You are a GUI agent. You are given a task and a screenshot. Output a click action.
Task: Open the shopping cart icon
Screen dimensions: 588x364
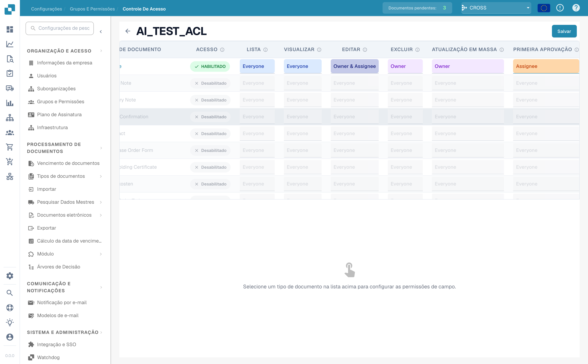pos(10,147)
